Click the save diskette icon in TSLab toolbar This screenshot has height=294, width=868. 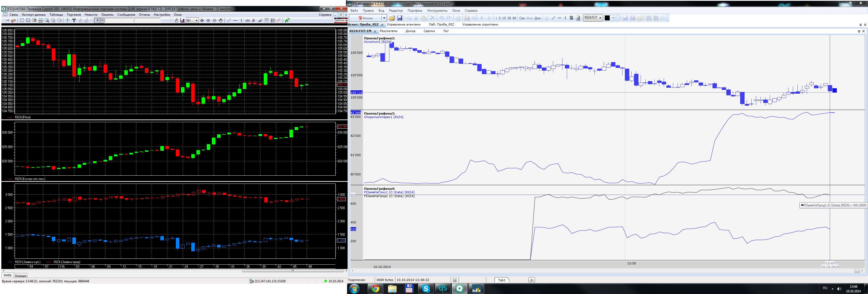tap(400, 18)
